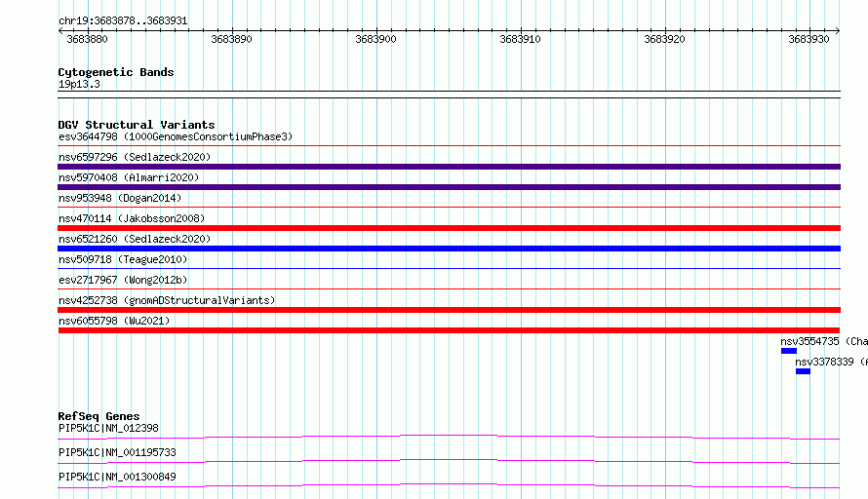Click the small blue bar under nsv3554735
This screenshot has width=868, height=499.
click(x=789, y=351)
